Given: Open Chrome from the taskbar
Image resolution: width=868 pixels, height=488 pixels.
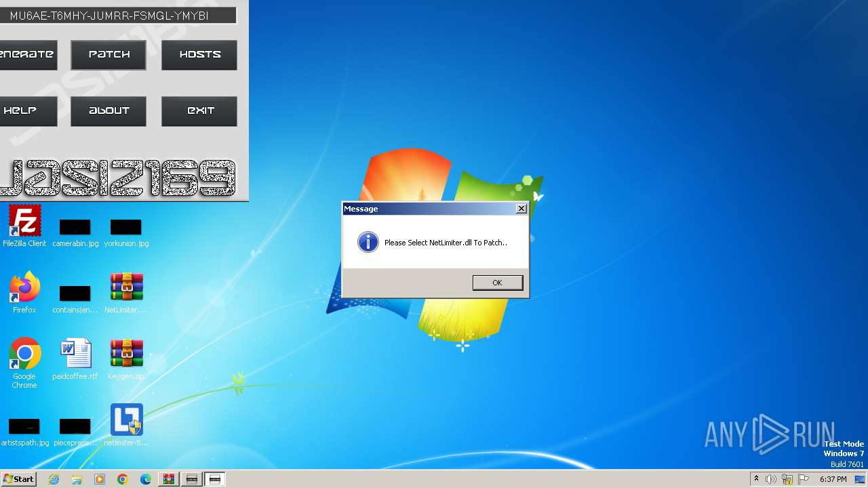Looking at the screenshot, I should pyautogui.click(x=123, y=479).
